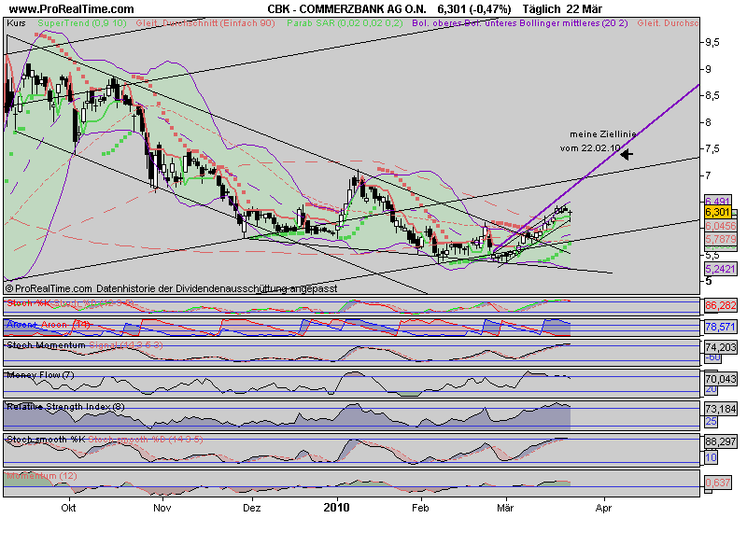Select the Momentum (12) indicator label
747x560 pixels.
[42, 476]
